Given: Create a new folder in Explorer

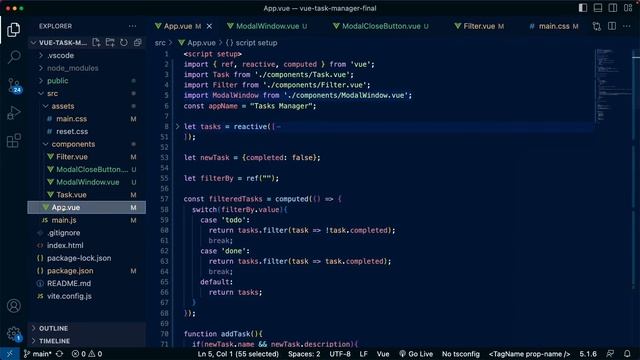Looking at the screenshot, I should click(x=110, y=42).
